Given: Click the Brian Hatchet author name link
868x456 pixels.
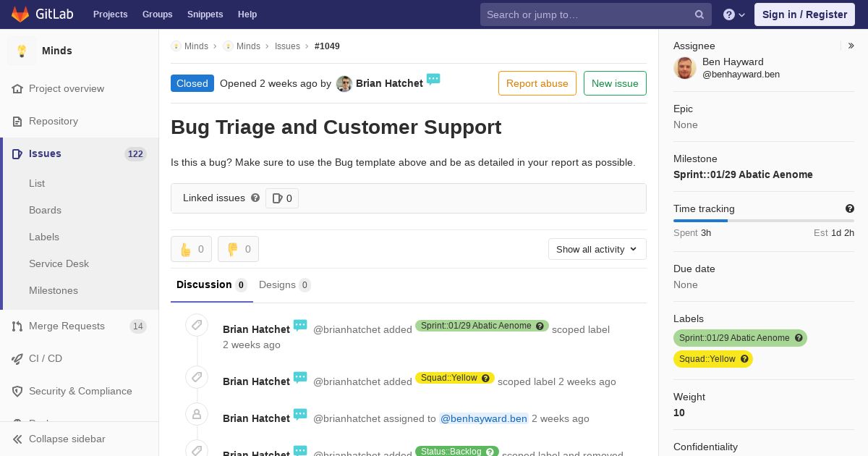Looking at the screenshot, I should click(x=389, y=83).
